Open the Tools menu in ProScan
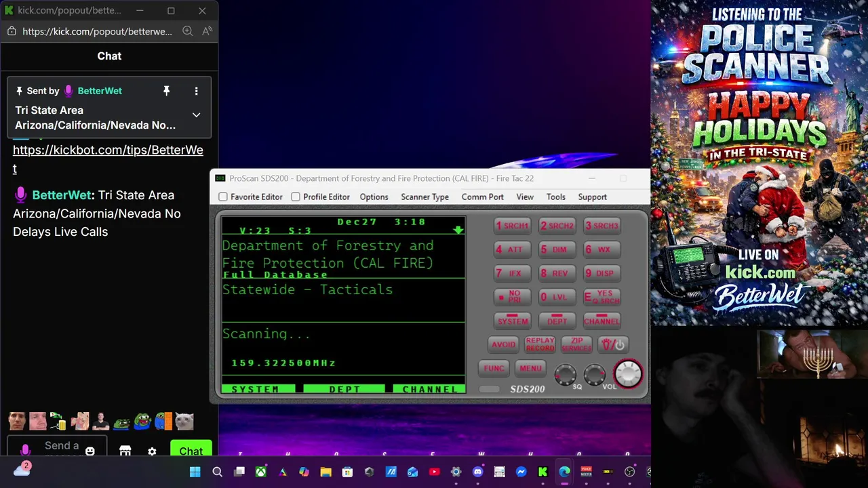Screen dimensions: 868x488 pyautogui.click(x=555, y=197)
